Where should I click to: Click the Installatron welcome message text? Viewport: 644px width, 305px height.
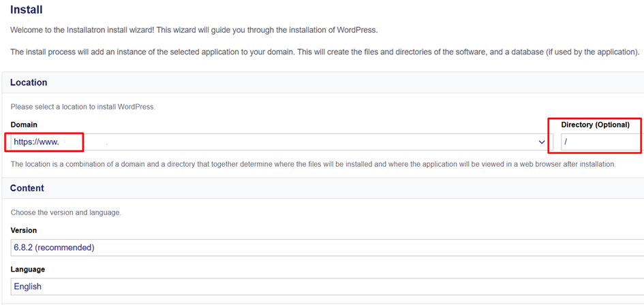coord(194,30)
